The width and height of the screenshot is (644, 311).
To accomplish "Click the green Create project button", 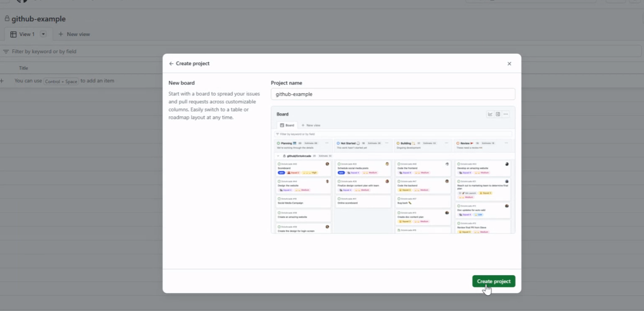I will [493, 281].
